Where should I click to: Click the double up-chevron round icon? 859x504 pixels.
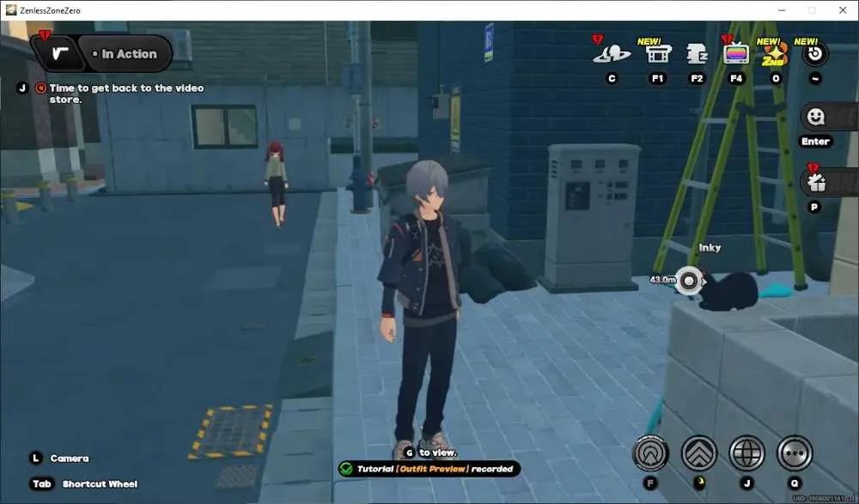[x=698, y=453]
